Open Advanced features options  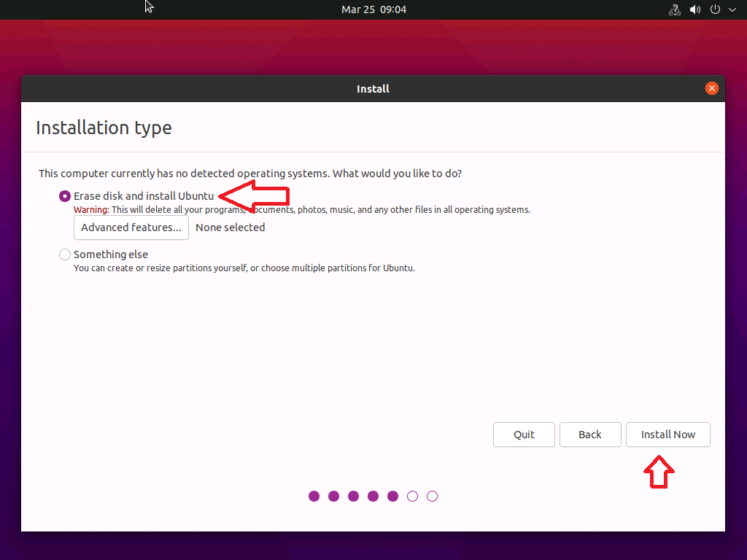point(131,227)
